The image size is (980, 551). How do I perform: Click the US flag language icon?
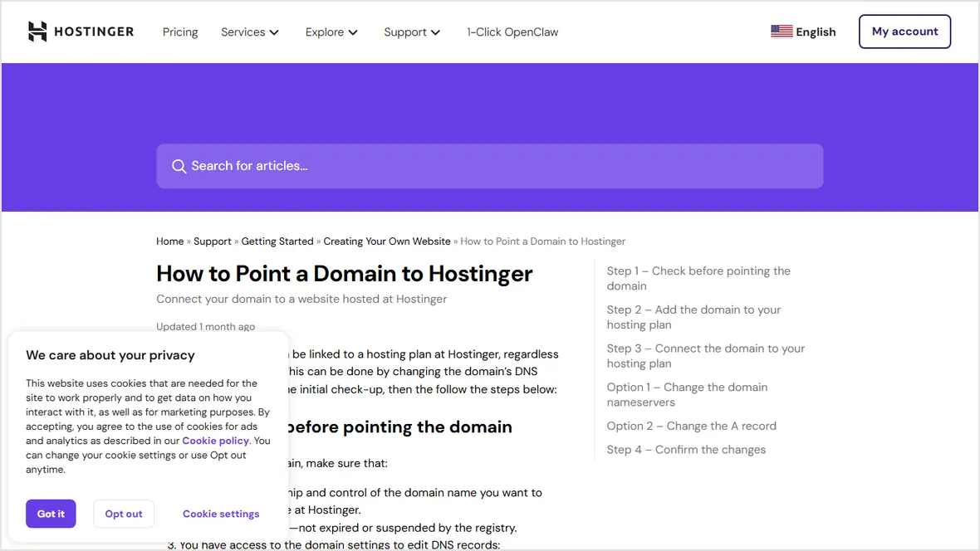point(782,32)
